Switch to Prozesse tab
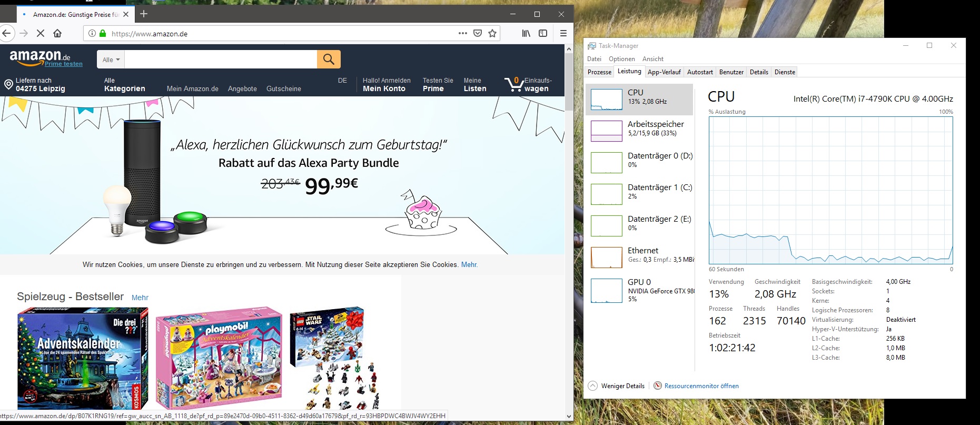Image resolution: width=980 pixels, height=425 pixels. tap(599, 72)
